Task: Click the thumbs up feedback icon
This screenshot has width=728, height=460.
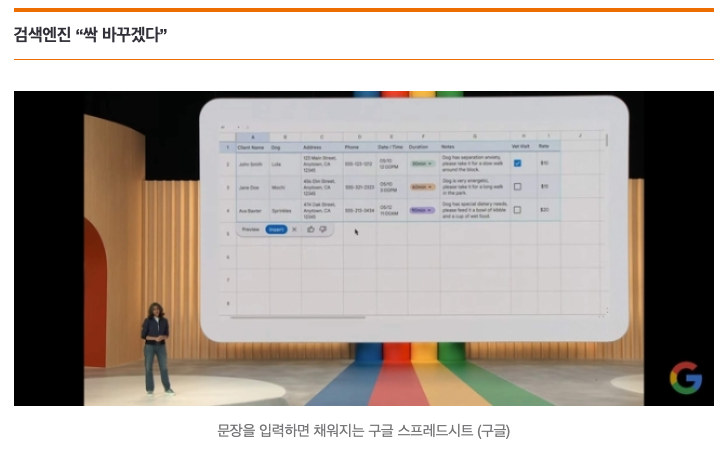Action: coord(310,229)
